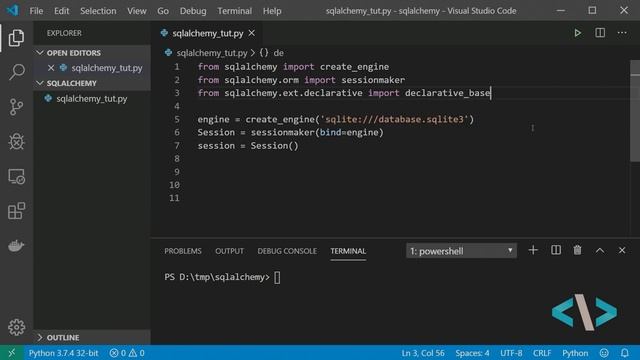Open the Go menu

tap(163, 11)
